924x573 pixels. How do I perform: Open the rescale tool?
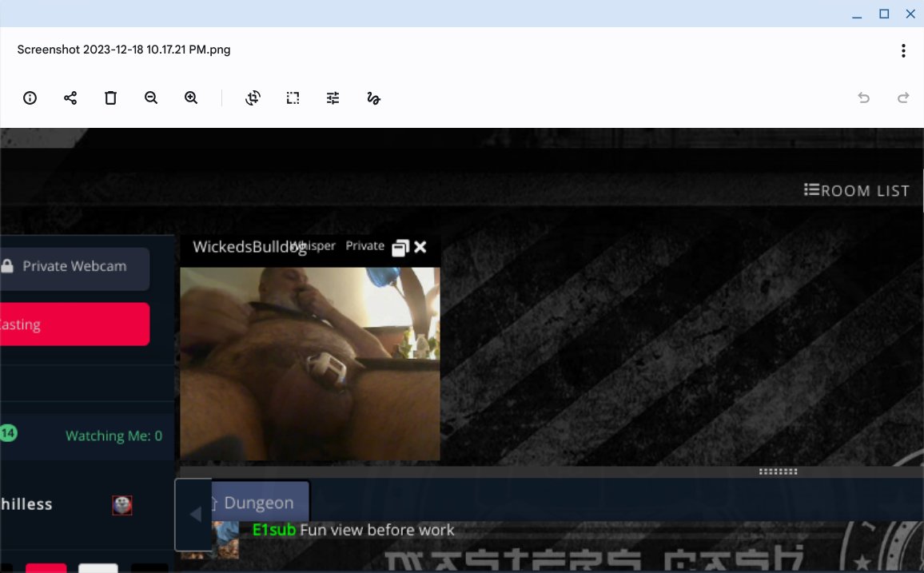(x=293, y=97)
